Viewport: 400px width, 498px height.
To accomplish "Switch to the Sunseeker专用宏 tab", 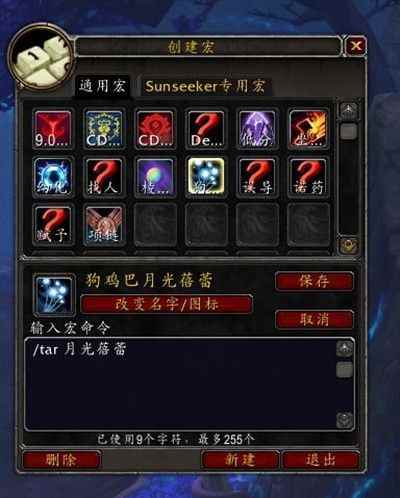I will pos(205,87).
